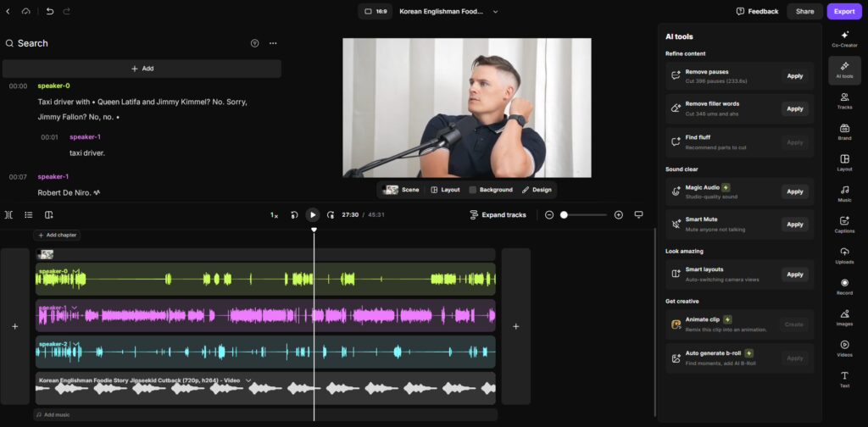Viewport: 868px width, 427px height.
Task: Open the 16:9 aspect ratio selector
Action: (376, 11)
